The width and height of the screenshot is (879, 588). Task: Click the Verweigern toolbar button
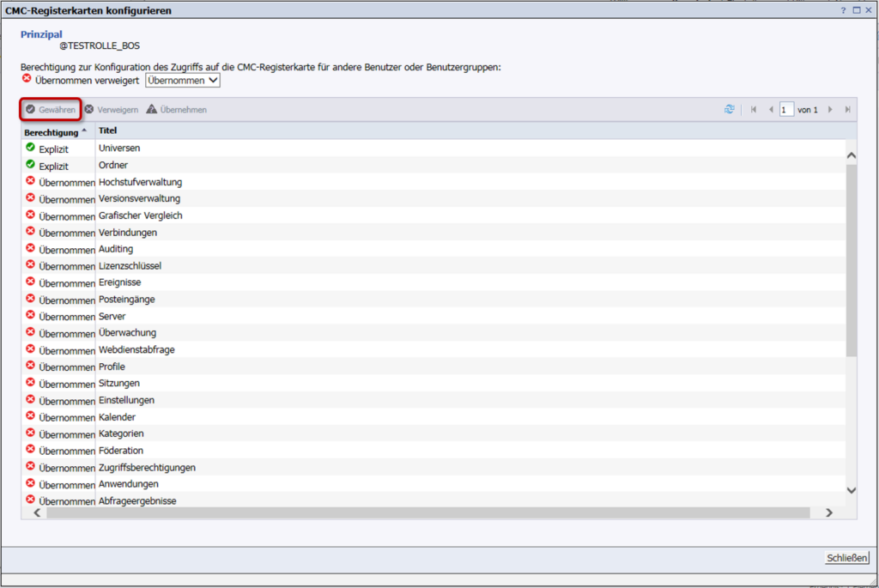coord(112,110)
